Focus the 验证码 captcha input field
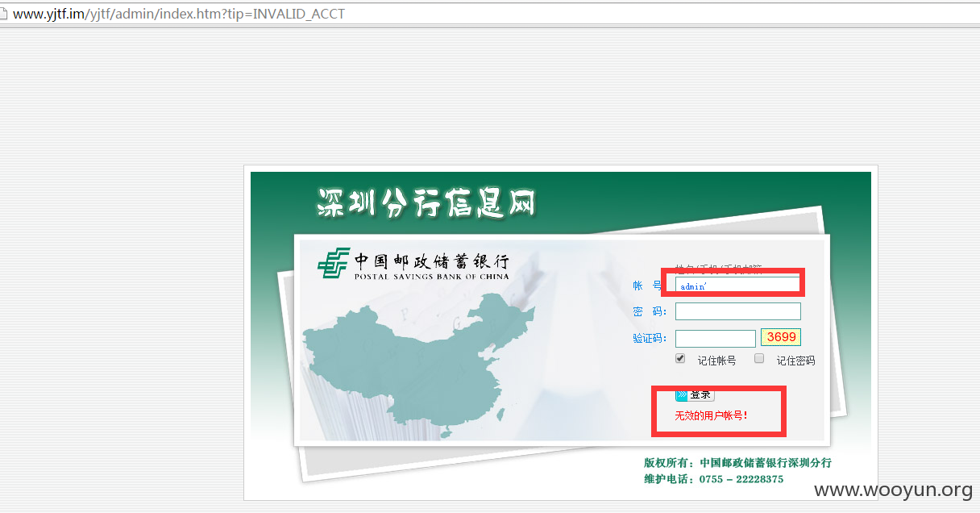 (715, 339)
